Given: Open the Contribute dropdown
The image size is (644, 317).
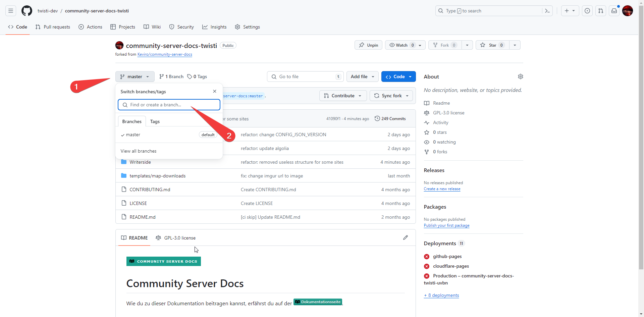Looking at the screenshot, I should (x=343, y=96).
